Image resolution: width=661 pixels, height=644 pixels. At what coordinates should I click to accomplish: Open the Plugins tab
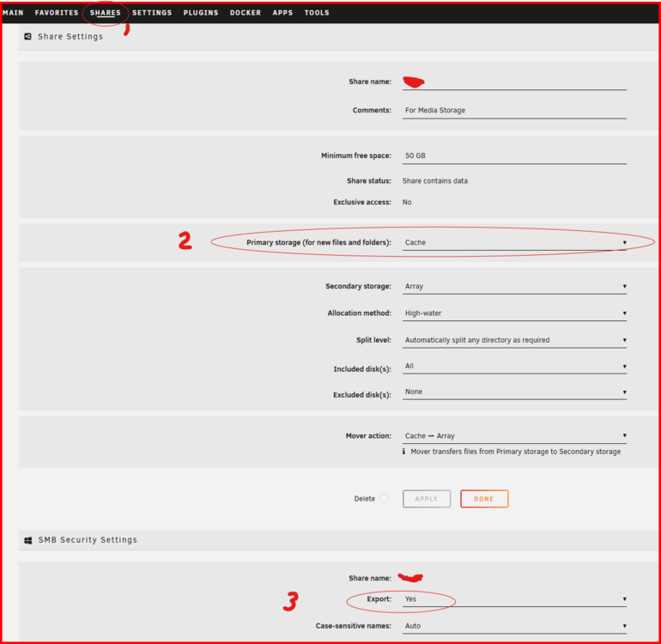[x=201, y=13]
